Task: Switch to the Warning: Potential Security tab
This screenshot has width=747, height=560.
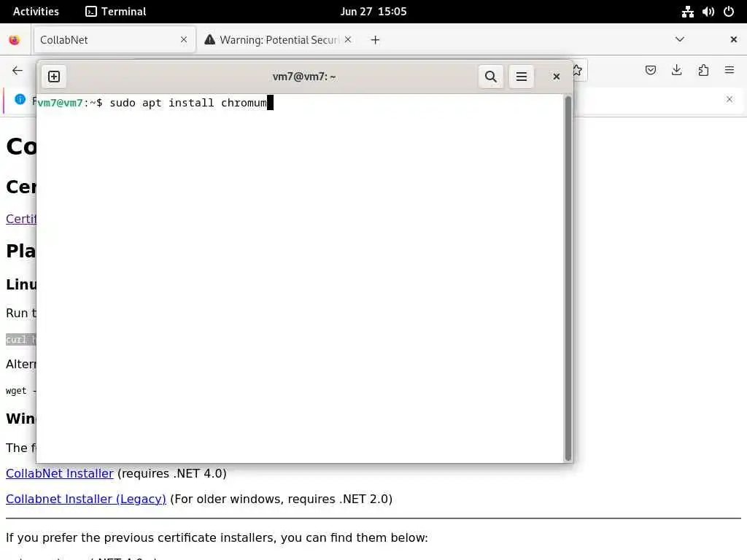Action: [279, 40]
